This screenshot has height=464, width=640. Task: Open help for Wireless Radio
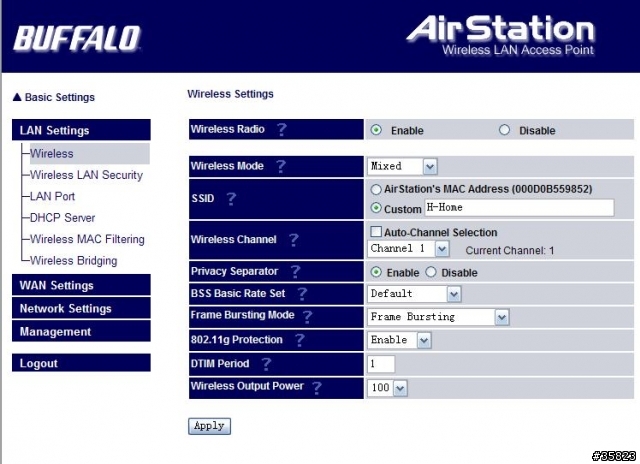[282, 129]
